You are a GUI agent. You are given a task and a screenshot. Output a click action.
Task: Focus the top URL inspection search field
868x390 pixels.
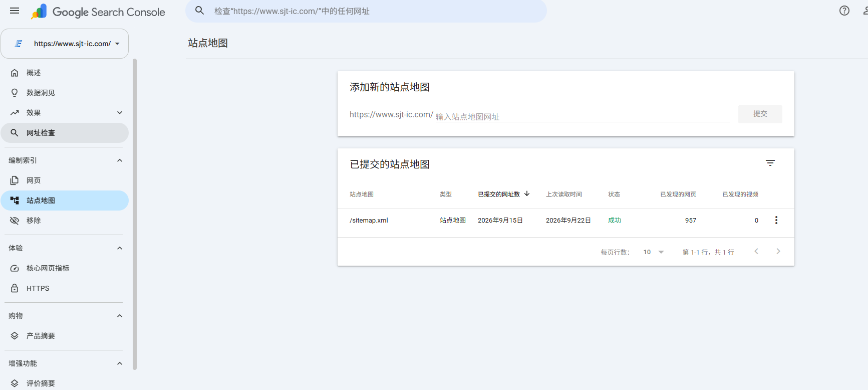tap(366, 11)
